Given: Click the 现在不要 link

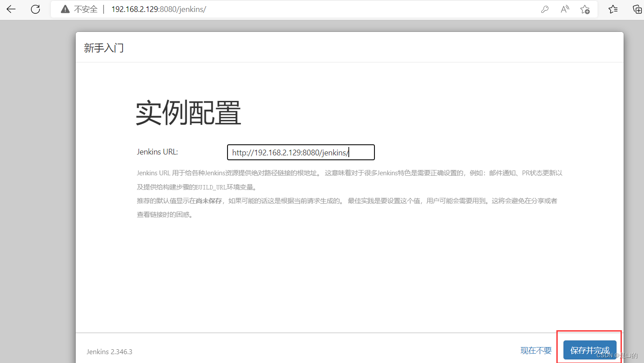Looking at the screenshot, I should point(536,351).
